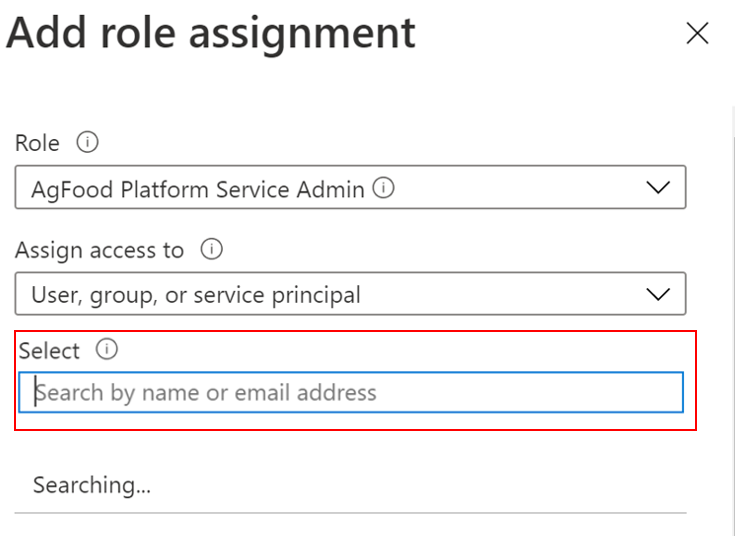Click the Select field label
The height and width of the screenshot is (536, 736).
(49, 351)
